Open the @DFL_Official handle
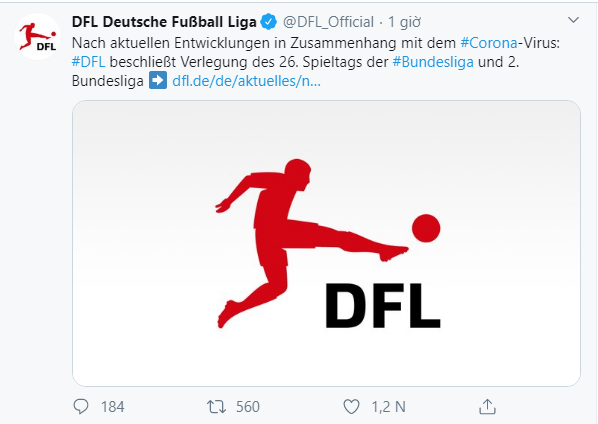The width and height of the screenshot is (598, 424). (x=328, y=22)
